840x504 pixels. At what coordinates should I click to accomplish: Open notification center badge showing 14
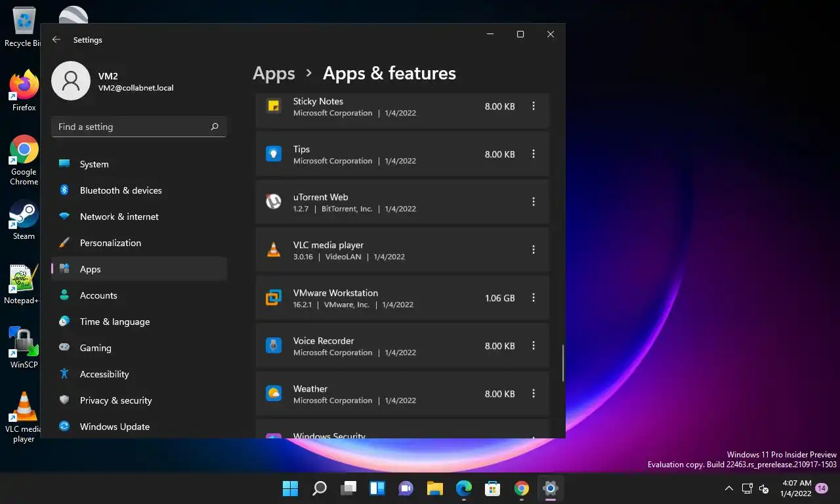point(821,488)
